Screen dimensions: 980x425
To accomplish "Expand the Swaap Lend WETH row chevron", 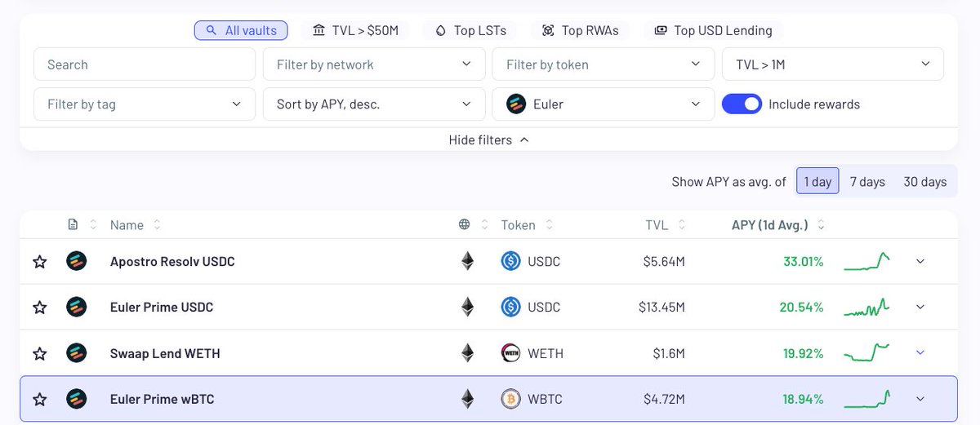I will pyautogui.click(x=920, y=353).
